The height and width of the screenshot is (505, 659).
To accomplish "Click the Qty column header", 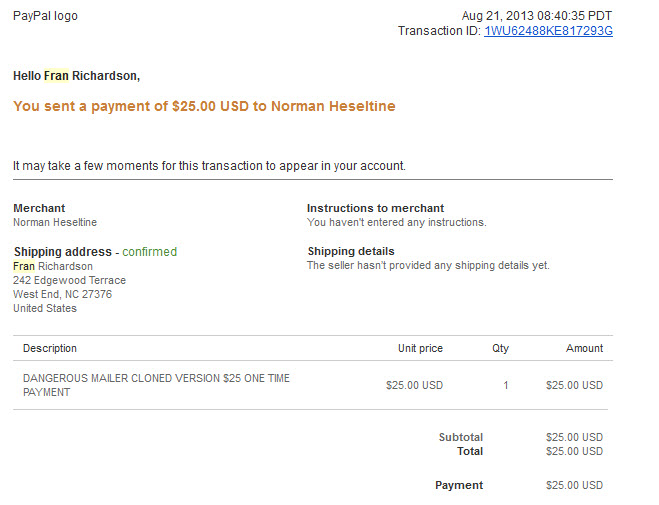I will 501,348.
